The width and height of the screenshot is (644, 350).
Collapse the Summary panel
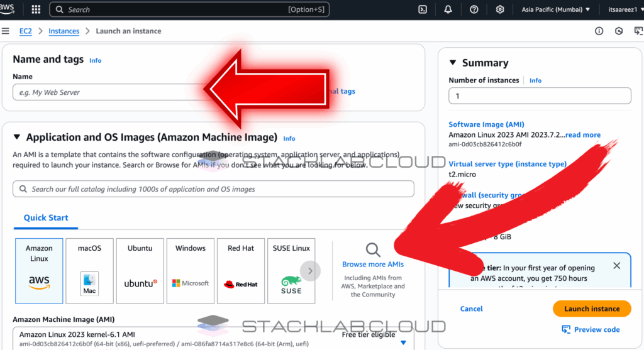point(453,63)
